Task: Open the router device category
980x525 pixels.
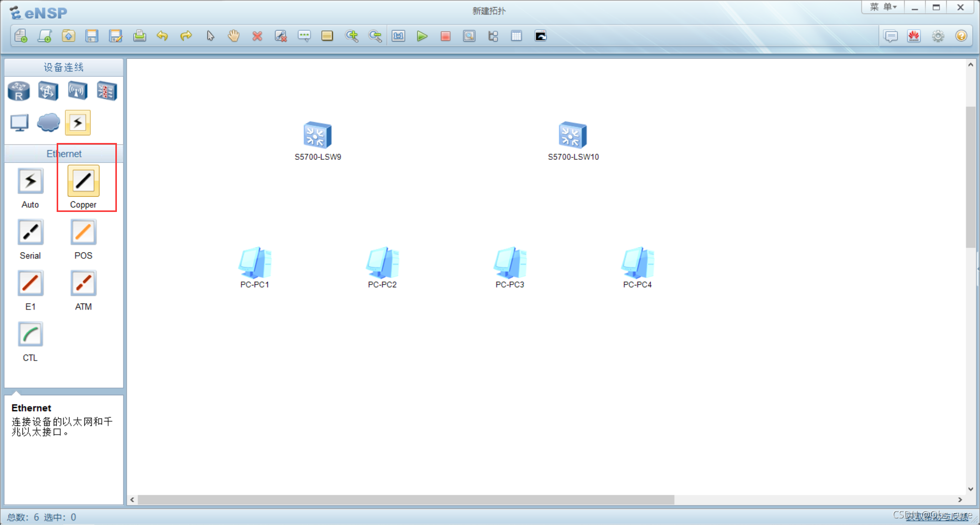Action: coord(19,91)
